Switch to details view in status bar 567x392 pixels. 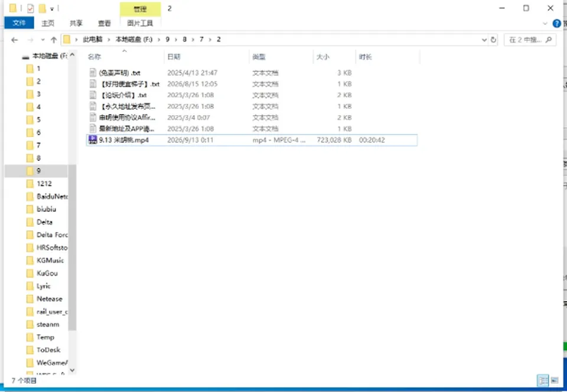(543, 380)
